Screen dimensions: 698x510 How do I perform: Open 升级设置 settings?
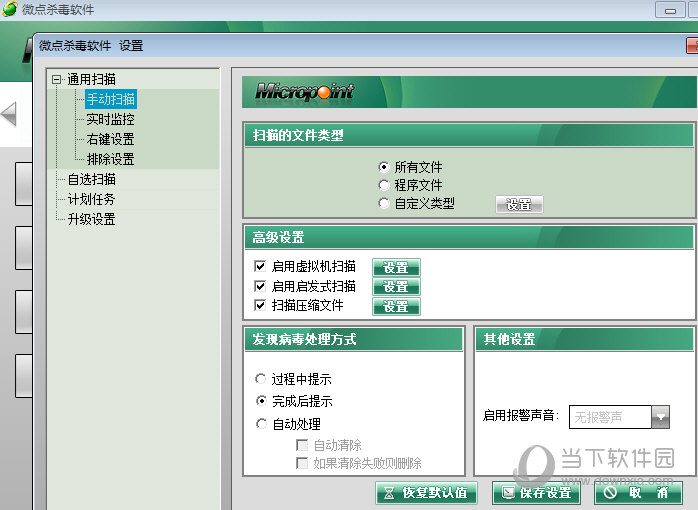[92, 219]
